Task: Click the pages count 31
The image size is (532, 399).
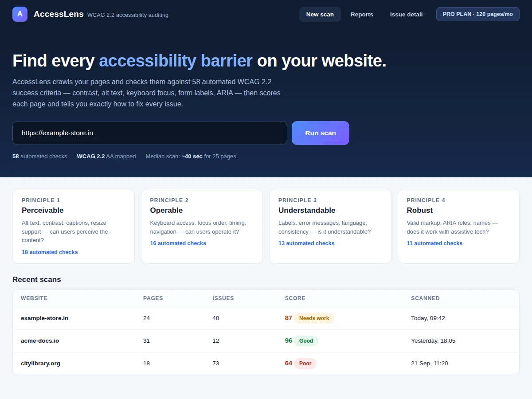Action: tap(147, 341)
